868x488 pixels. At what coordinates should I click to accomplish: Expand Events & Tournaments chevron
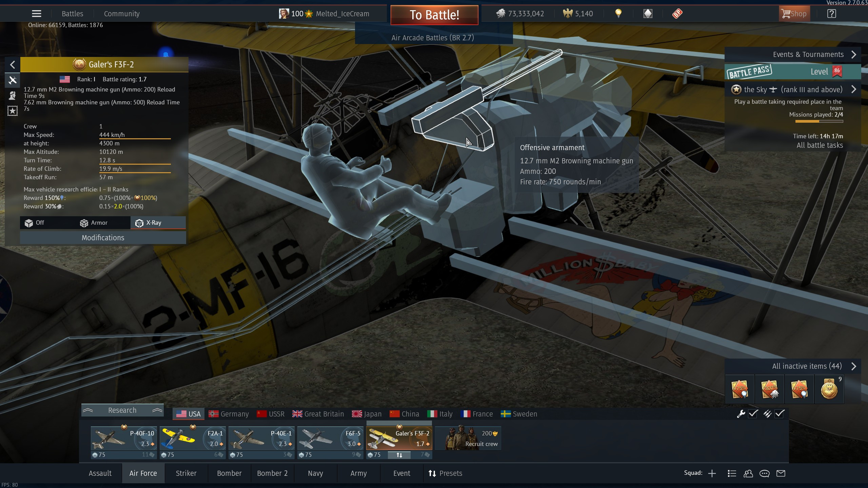(x=854, y=55)
